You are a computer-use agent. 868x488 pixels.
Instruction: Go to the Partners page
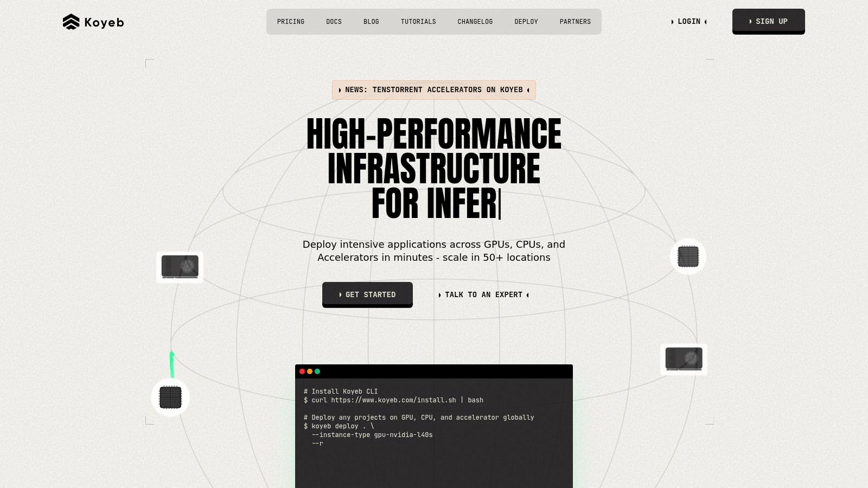(575, 22)
